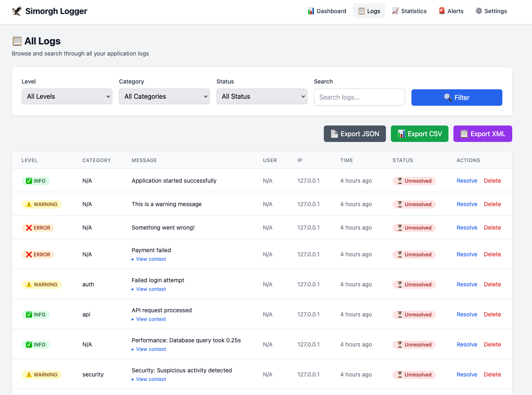Screen dimensions: 532x395
Task: Click the Simorgh Logger bird logo icon
Action: 17,11
